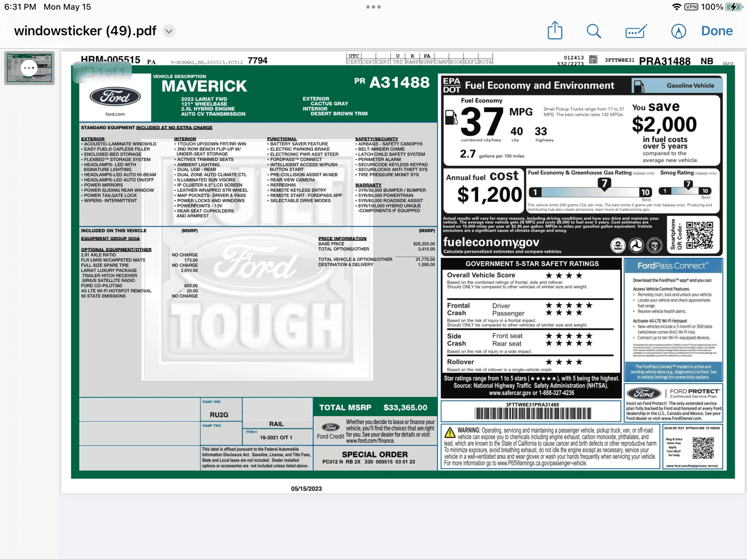Screen dimensions: 747x560
Task: Click the EPA seal icon
Action: (618, 245)
